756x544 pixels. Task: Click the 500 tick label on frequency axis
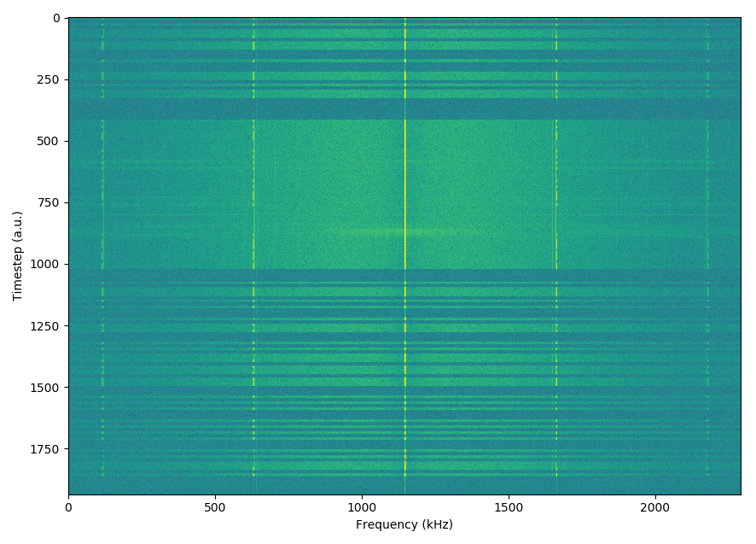215,507
